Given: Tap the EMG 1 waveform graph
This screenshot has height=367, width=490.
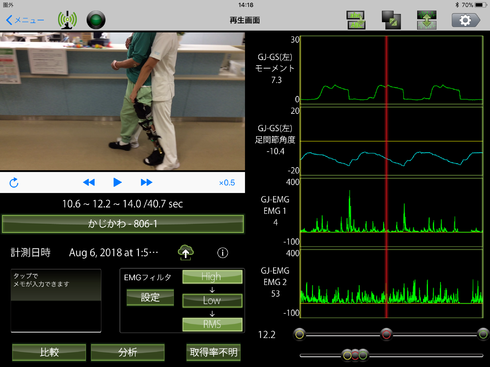Looking at the screenshot, I should click(x=392, y=212).
